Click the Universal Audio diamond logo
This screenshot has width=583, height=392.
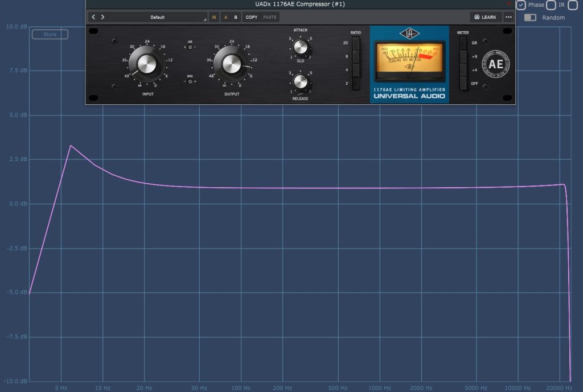point(409,35)
